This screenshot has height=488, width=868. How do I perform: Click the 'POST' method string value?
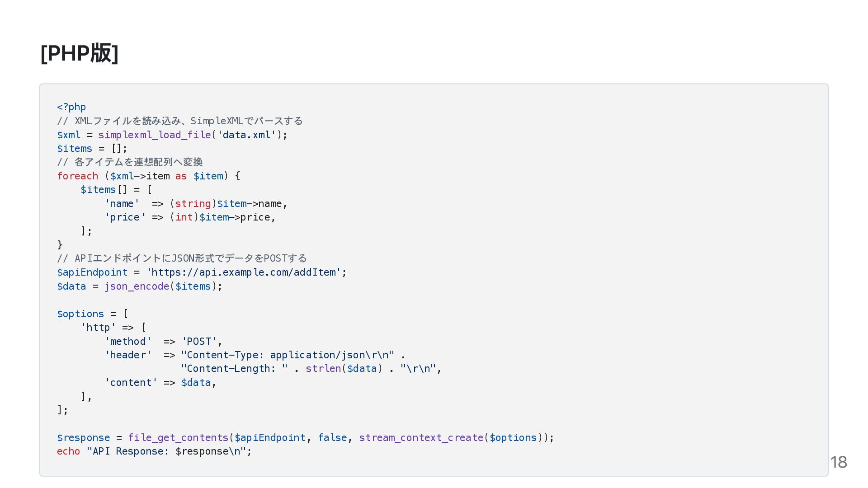199,341
